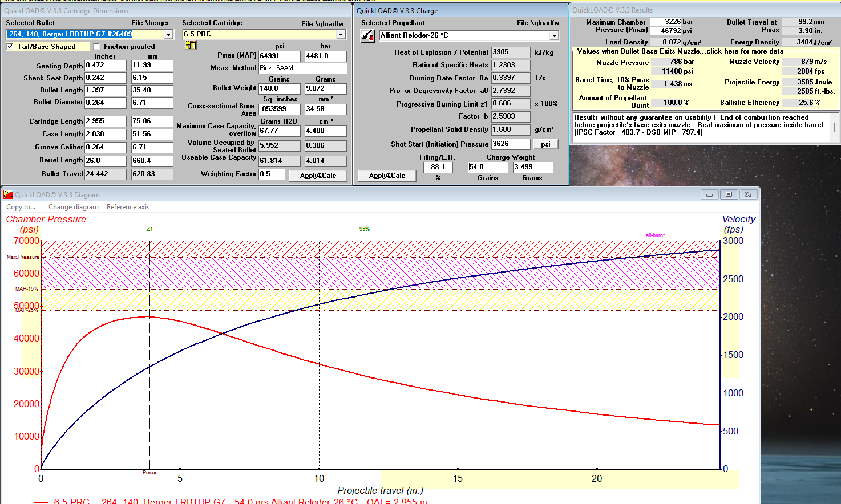This screenshot has height=504, width=841.
Task: Select the Barrel Length inches field
Action: point(106,161)
